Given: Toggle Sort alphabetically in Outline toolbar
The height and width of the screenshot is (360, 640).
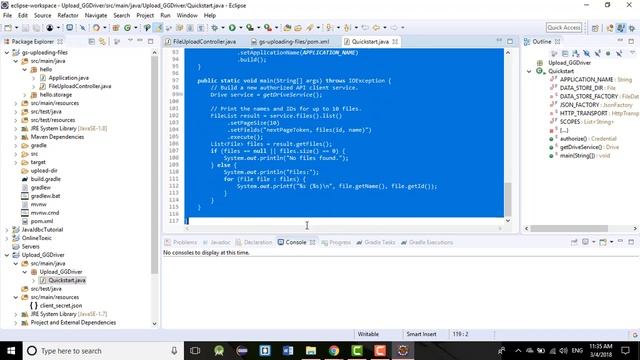Looking at the screenshot, I should click(x=576, y=53).
